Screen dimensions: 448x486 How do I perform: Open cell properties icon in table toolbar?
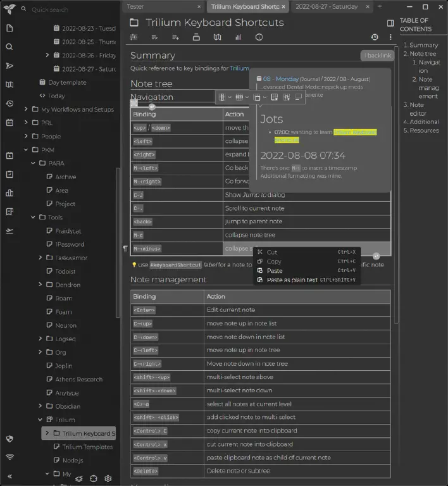click(287, 97)
